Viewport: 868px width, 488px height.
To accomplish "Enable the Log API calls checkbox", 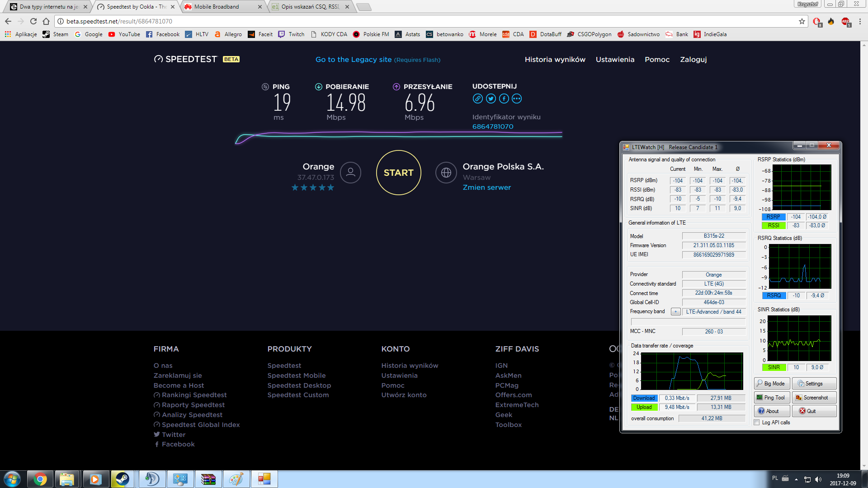I will pos(757,422).
